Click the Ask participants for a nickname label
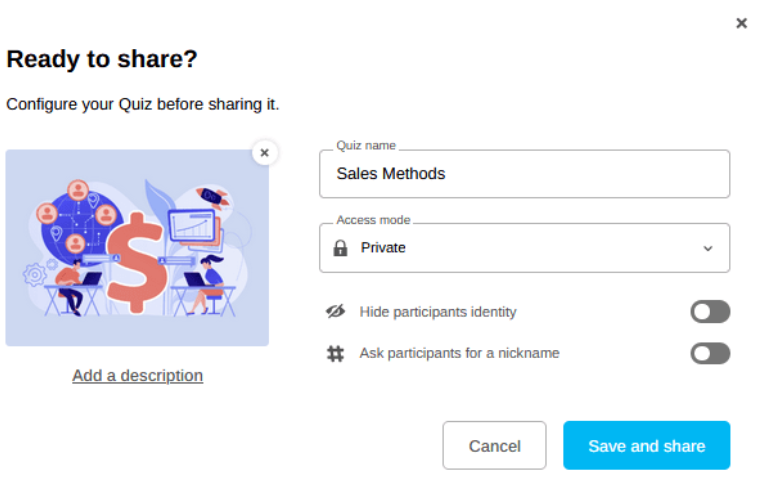Viewport: 759px width, 496px height. [459, 353]
